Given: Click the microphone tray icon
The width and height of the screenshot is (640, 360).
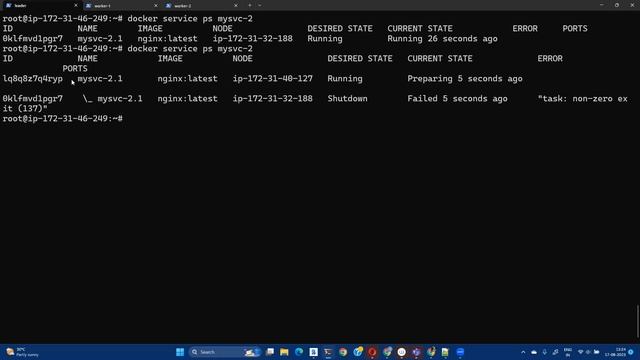Looking at the screenshot, I should point(544,352).
